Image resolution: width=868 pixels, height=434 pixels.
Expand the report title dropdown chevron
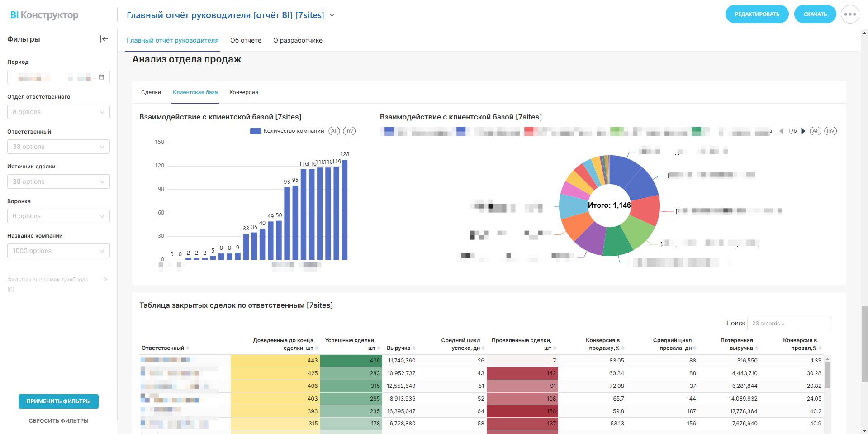coord(332,15)
